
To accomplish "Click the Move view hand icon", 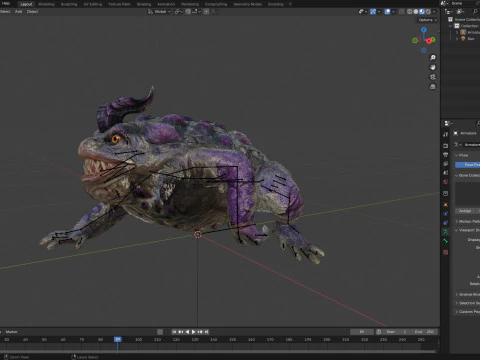I will [x=433, y=67].
